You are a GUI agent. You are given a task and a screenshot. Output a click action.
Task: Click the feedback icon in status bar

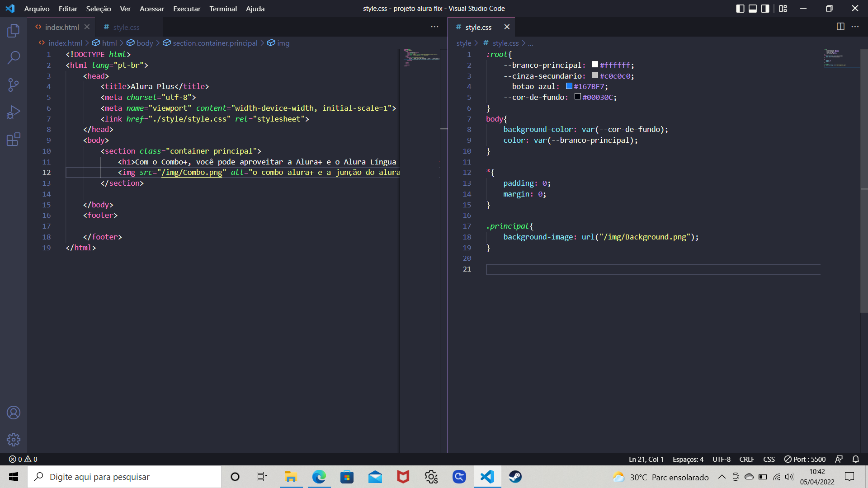point(839,459)
